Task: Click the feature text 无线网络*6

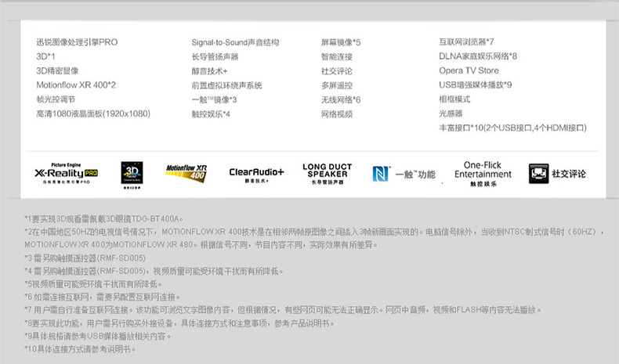Action: tap(341, 99)
